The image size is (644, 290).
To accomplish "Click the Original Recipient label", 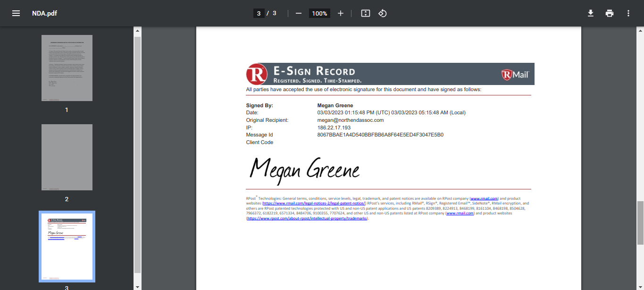I will [267, 120].
